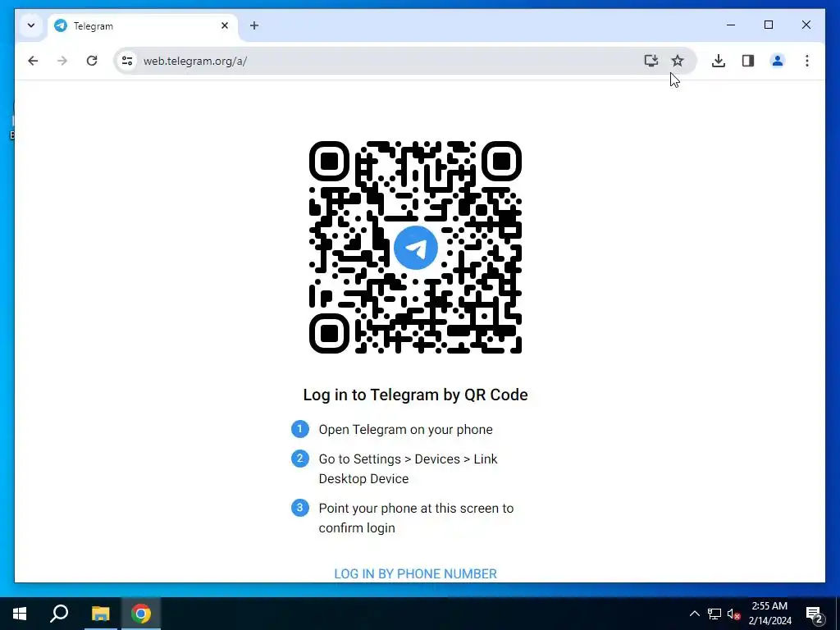
Task: Open Windows taskbar search
Action: click(x=59, y=614)
